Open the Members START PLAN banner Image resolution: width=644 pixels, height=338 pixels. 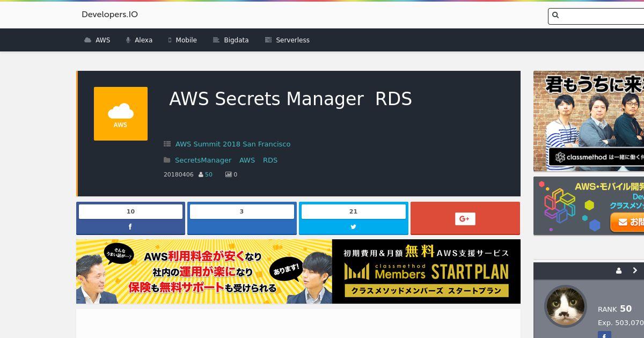298,271
